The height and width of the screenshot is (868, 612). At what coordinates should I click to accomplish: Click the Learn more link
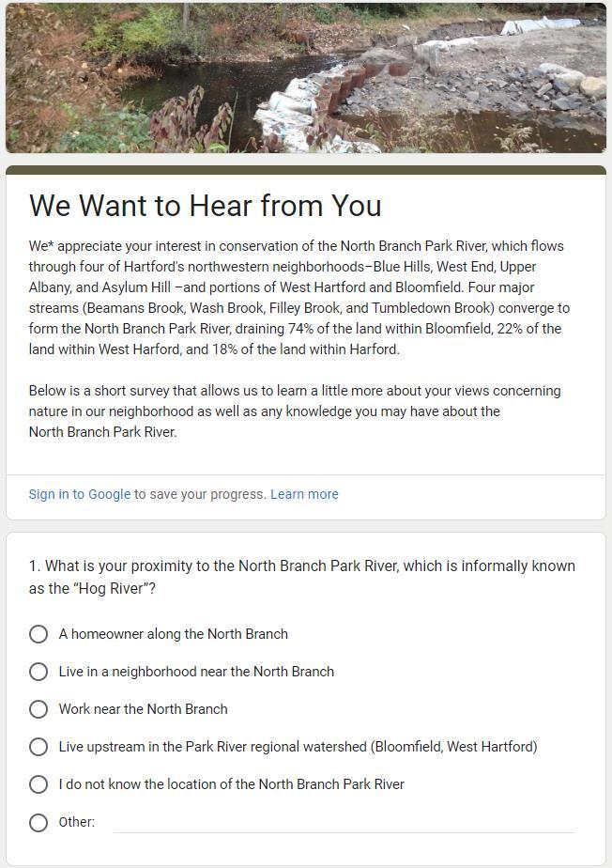(304, 494)
